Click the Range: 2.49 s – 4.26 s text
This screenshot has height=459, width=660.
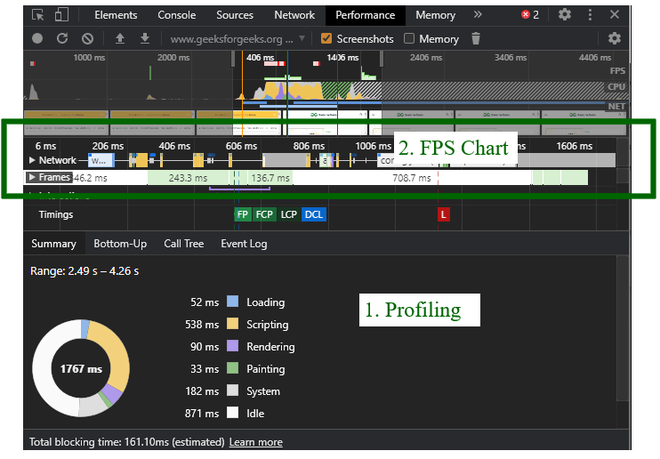point(85,271)
